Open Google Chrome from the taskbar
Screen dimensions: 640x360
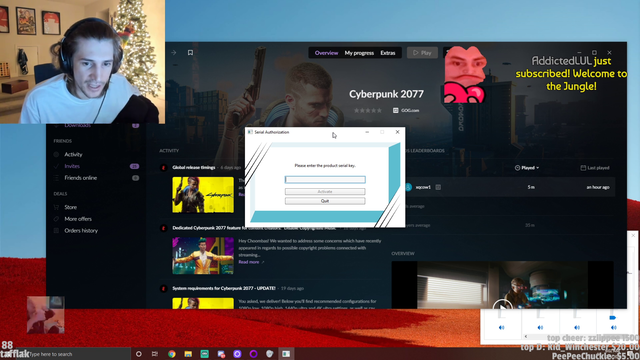click(x=172, y=354)
